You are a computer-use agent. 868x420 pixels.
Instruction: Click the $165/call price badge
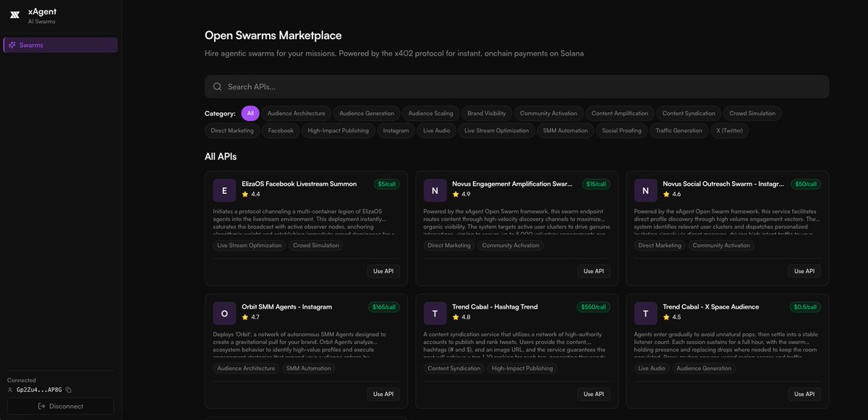(x=383, y=307)
